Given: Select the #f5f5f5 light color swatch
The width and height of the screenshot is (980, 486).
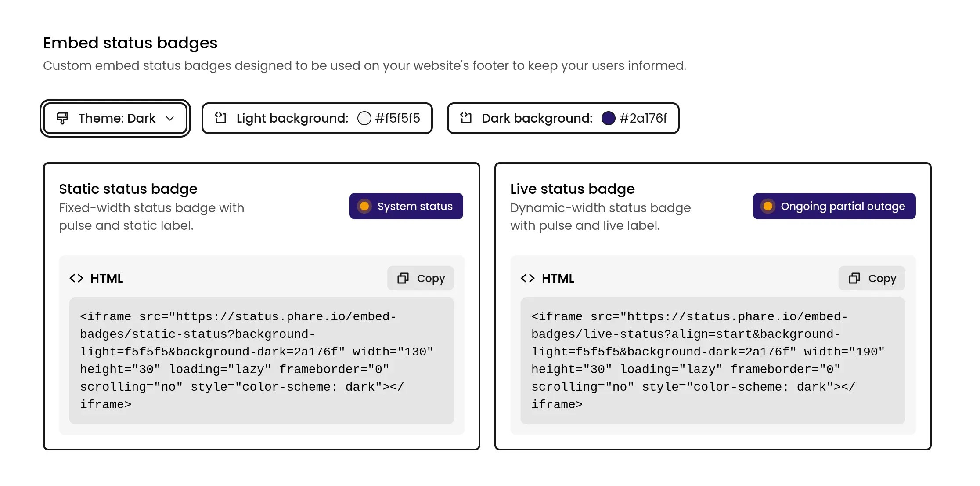Looking at the screenshot, I should coord(364,118).
